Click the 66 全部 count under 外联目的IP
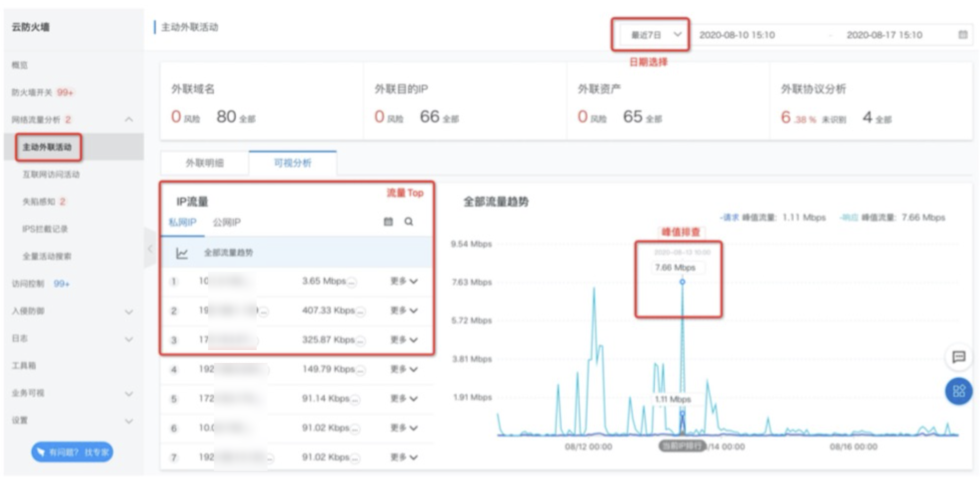Image resolution: width=980 pixels, height=477 pixels. 439,117
